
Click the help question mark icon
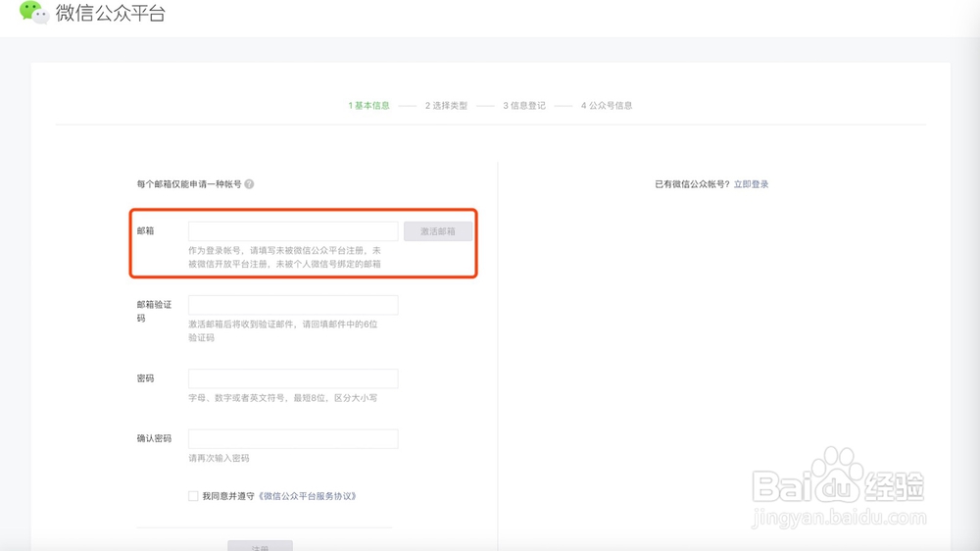click(x=249, y=184)
